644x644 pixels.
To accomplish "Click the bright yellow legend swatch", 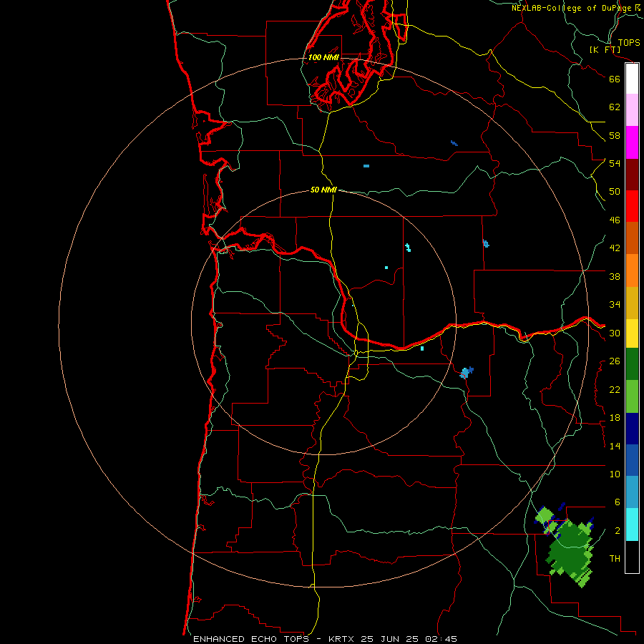I will pos(632,333).
